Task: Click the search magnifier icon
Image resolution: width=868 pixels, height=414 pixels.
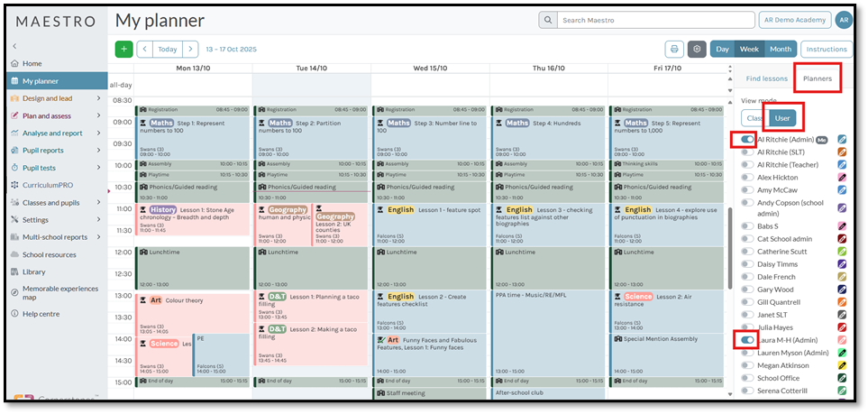Action: point(548,20)
